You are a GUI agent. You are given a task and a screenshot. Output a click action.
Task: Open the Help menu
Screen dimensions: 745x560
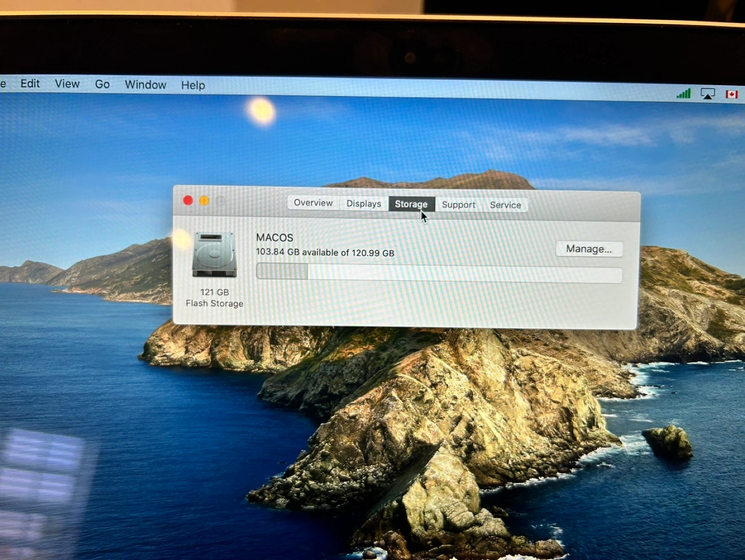193,85
